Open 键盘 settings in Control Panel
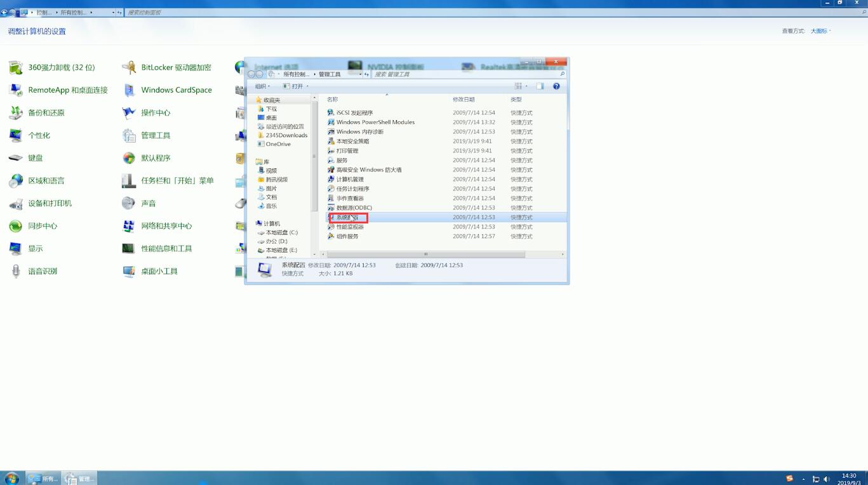Image resolution: width=868 pixels, height=485 pixels. coord(26,158)
